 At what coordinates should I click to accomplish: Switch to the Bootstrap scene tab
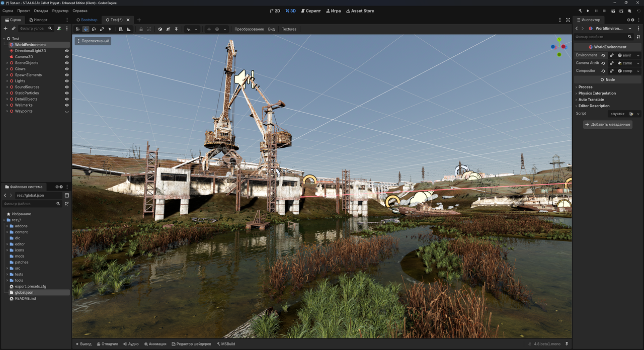click(x=87, y=20)
